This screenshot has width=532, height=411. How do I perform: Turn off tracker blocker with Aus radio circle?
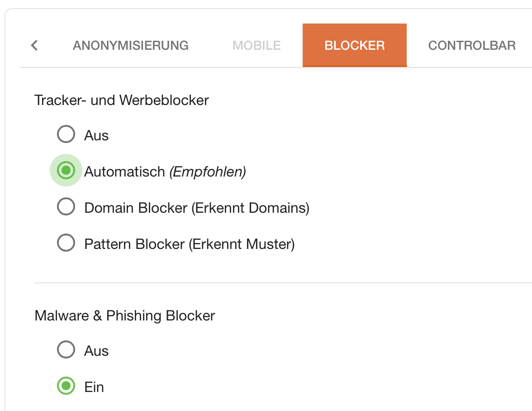point(66,134)
